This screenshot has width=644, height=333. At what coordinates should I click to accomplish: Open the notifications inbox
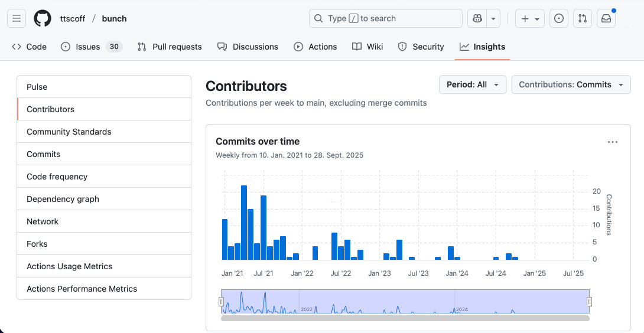606,18
